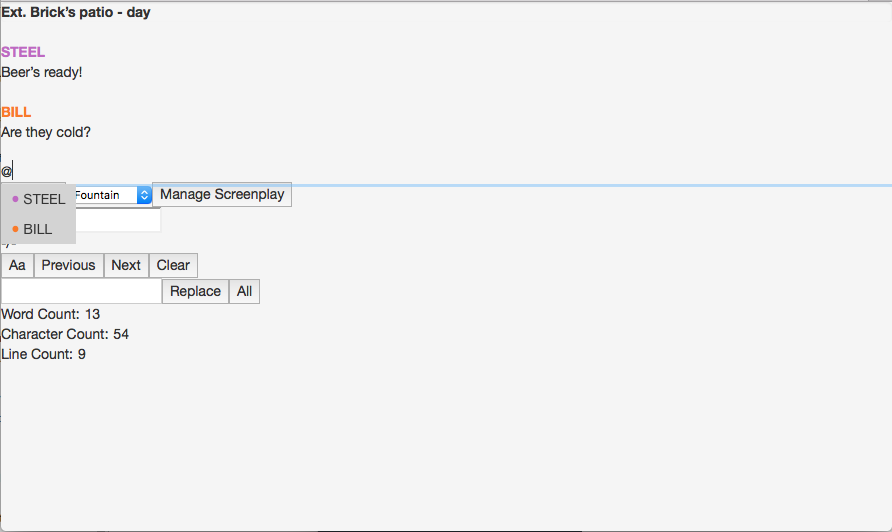This screenshot has width=892, height=532.
Task: Jump to the Next search match
Action: [x=126, y=266]
